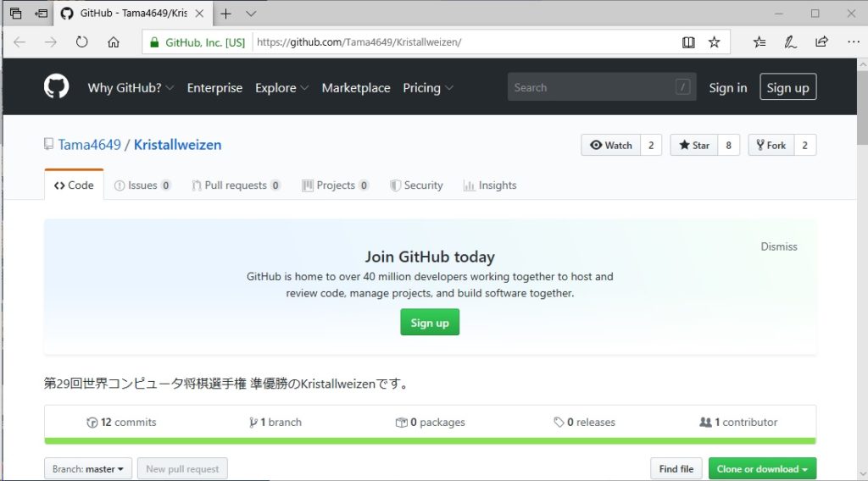Add notes with the pen icon
The height and width of the screenshot is (481, 868).
point(791,42)
